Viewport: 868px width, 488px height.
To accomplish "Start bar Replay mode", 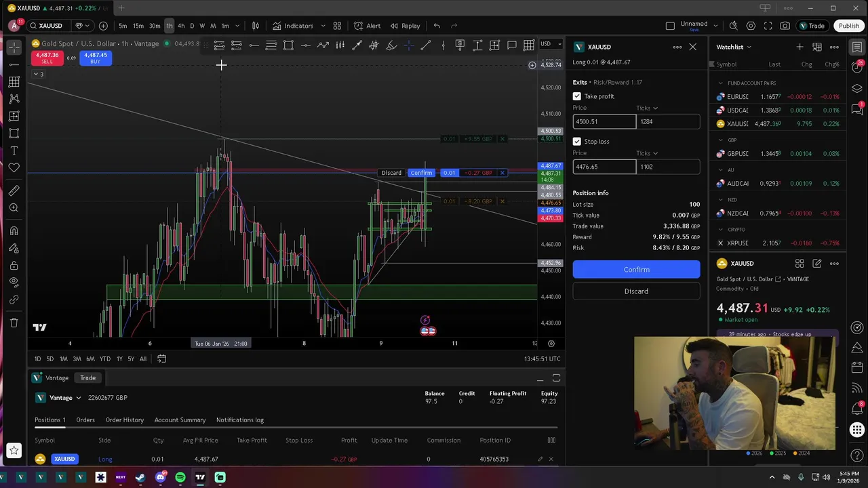I will click(x=405, y=26).
